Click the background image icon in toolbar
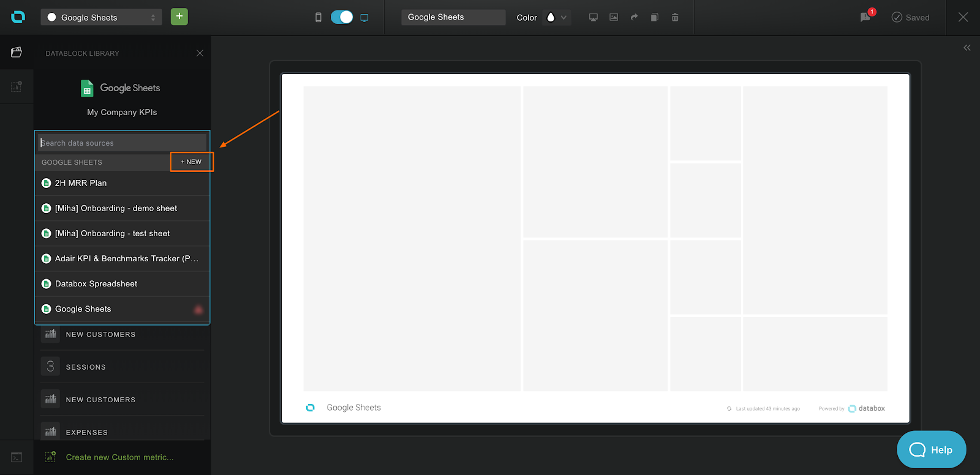 [x=614, y=17]
